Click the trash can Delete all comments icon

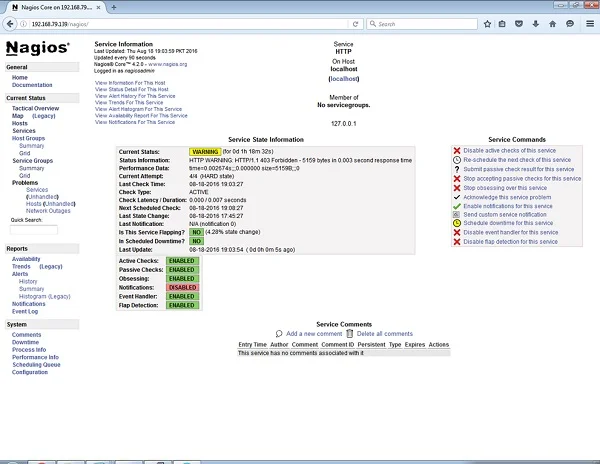point(349,334)
